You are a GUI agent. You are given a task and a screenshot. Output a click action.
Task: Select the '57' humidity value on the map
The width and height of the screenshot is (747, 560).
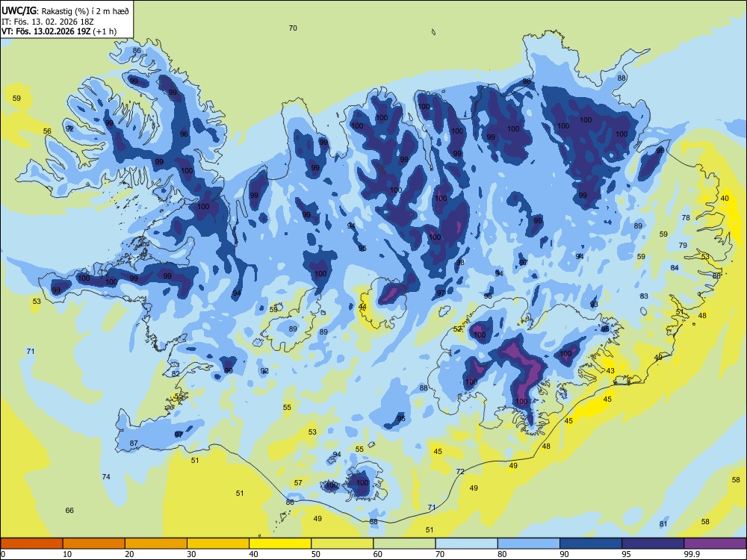(298, 482)
